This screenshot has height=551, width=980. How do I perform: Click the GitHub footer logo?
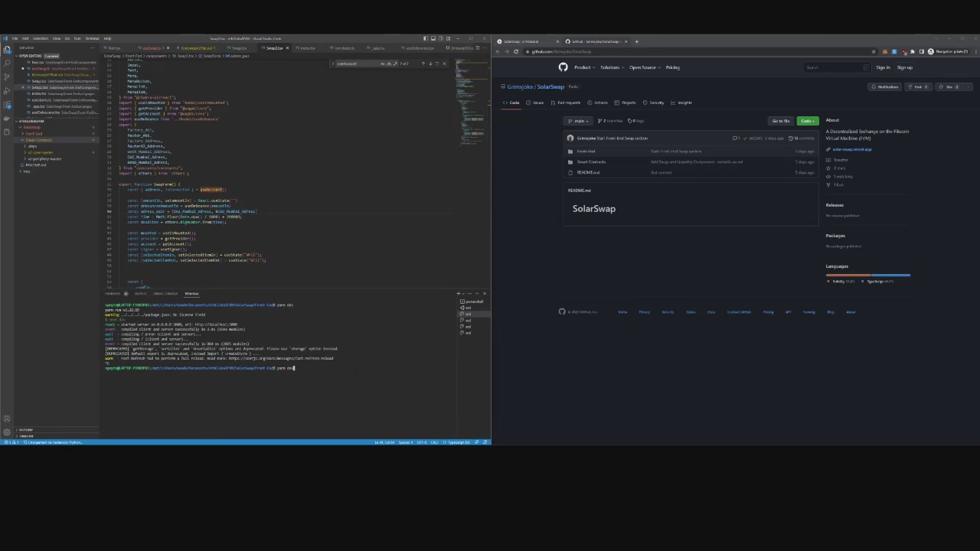(562, 311)
